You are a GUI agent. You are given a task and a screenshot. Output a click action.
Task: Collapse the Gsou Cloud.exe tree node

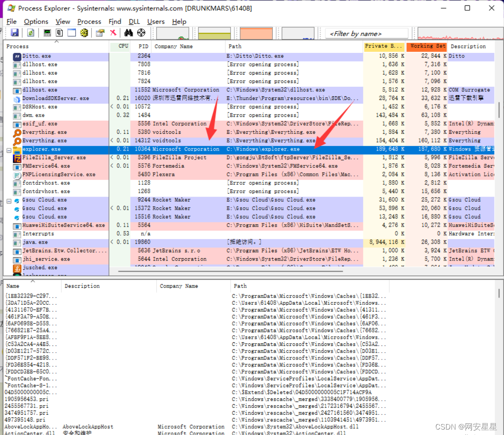(9, 201)
